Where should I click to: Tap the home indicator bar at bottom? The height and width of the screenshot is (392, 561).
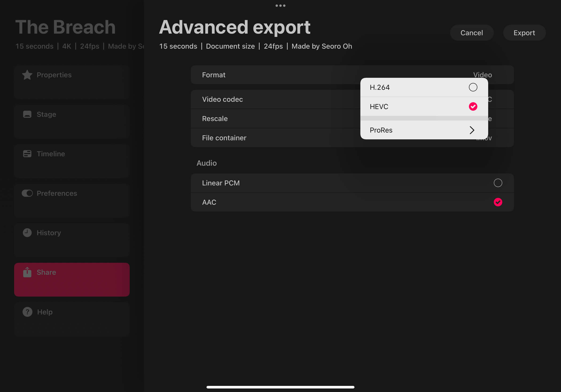click(280, 387)
